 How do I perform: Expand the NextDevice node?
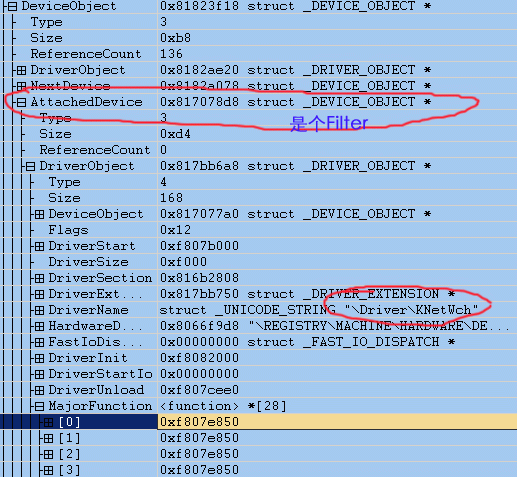pyautogui.click(x=21, y=86)
